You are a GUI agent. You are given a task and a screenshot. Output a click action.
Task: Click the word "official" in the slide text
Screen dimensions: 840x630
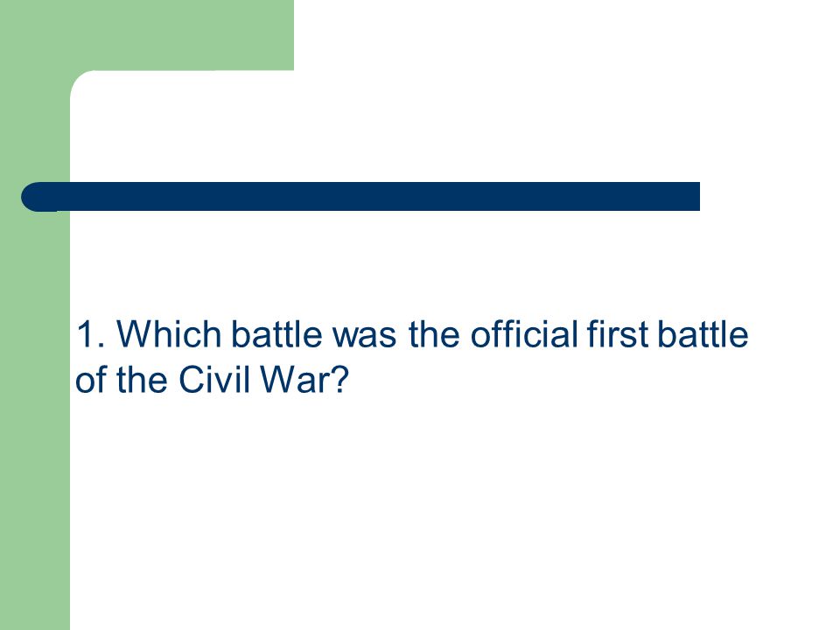pos(525,334)
